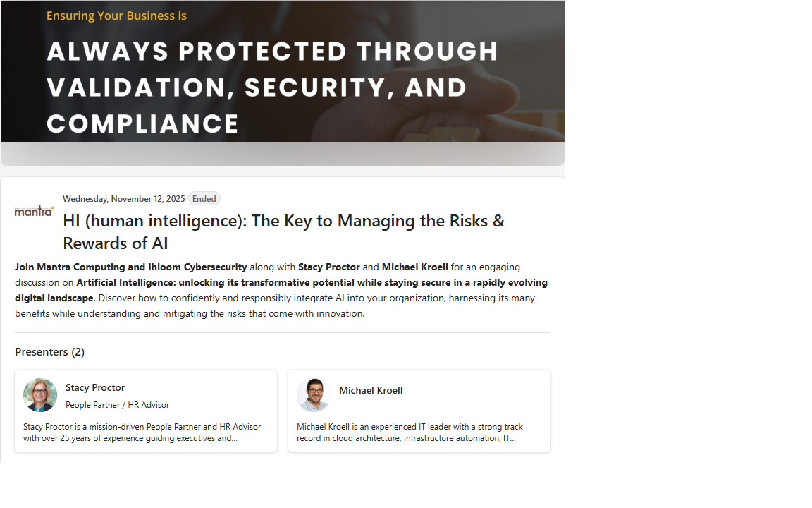Click the Presenters (2) heading
The height and width of the screenshot is (508, 812).
[x=49, y=351]
